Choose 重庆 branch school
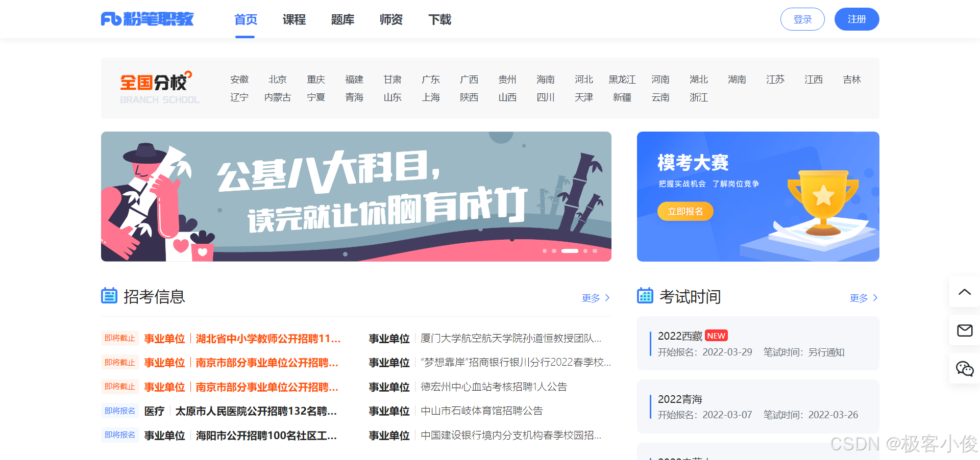This screenshot has width=980, height=460. click(x=316, y=80)
